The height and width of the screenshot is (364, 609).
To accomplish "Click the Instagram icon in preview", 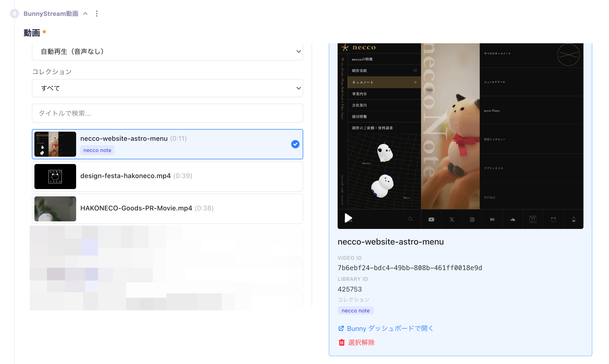I will tap(472, 220).
